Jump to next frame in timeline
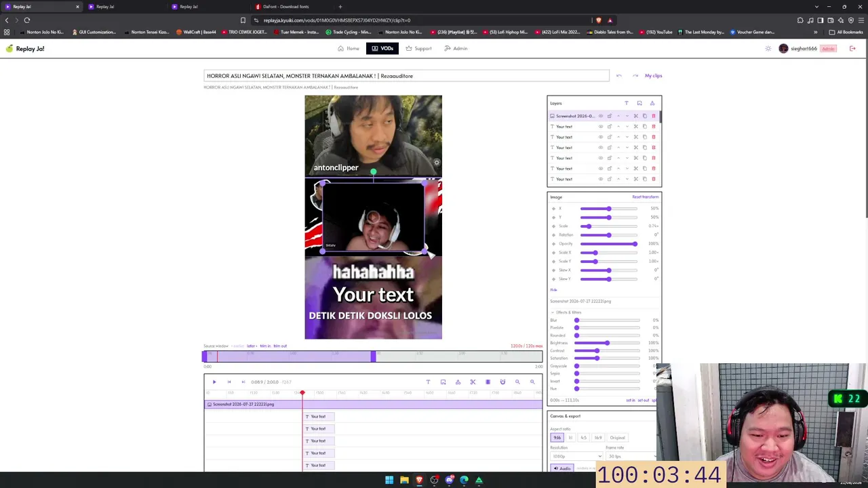Image resolution: width=868 pixels, height=488 pixels. 243,382
